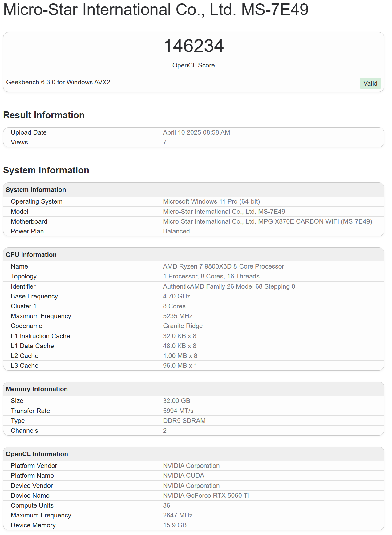The image size is (392, 535).
Task: Click the OpenCL Information table header
Action: pos(37,454)
